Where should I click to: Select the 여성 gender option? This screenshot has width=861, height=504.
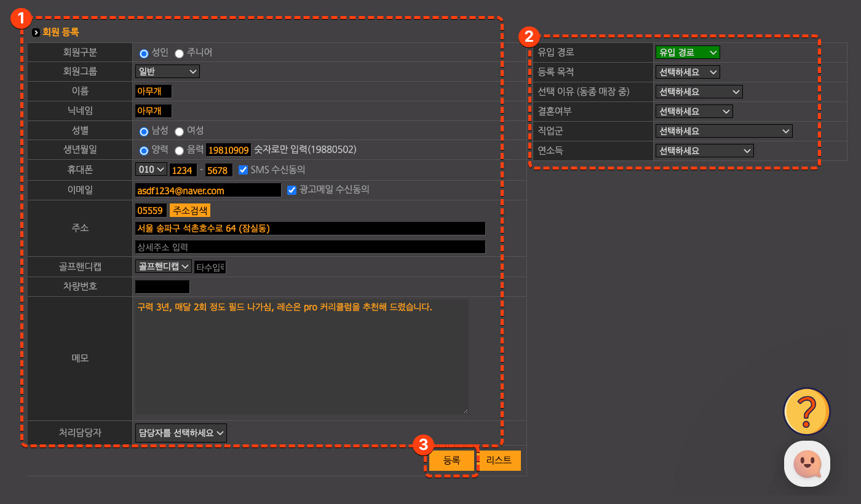(x=180, y=132)
